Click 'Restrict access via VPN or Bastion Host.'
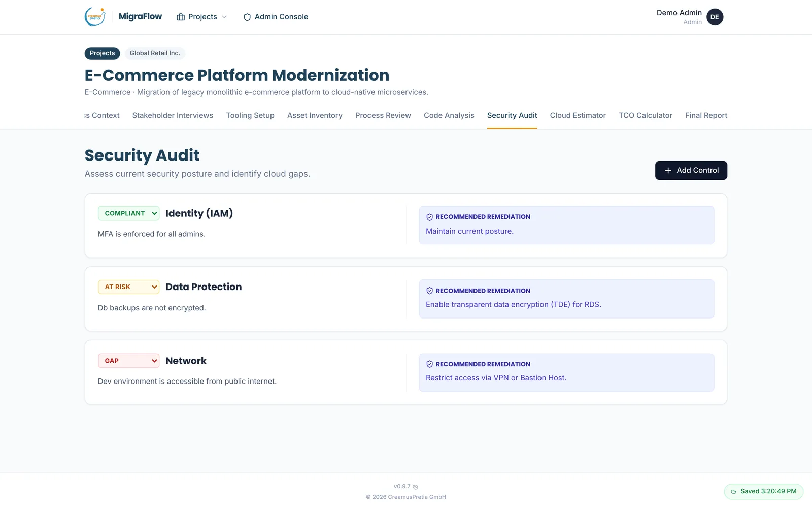Viewport: 812px width, 508px height. click(496, 378)
